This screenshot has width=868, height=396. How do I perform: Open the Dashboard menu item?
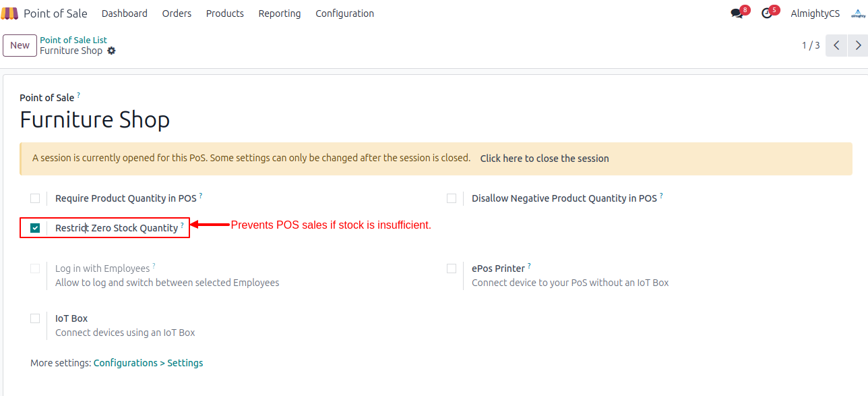(125, 13)
